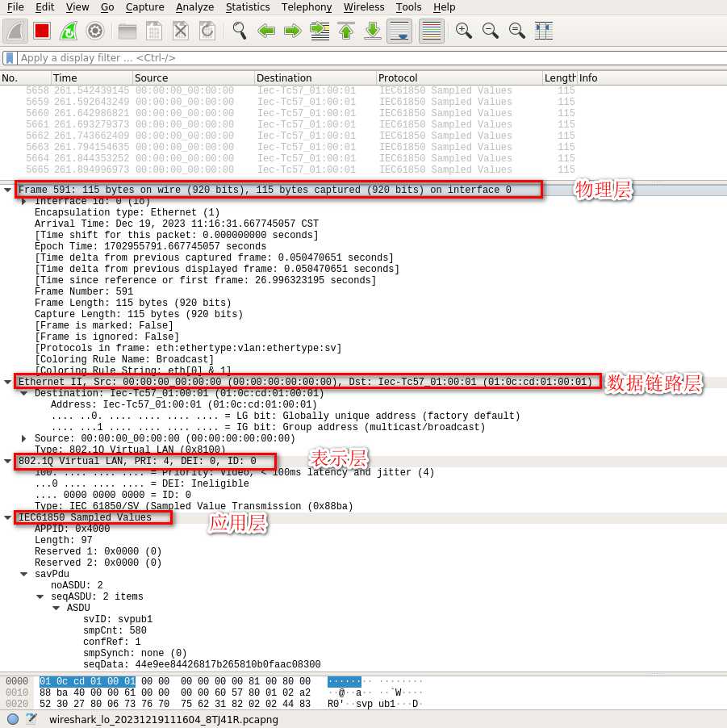Collapse the ASDU subtree

56,609
